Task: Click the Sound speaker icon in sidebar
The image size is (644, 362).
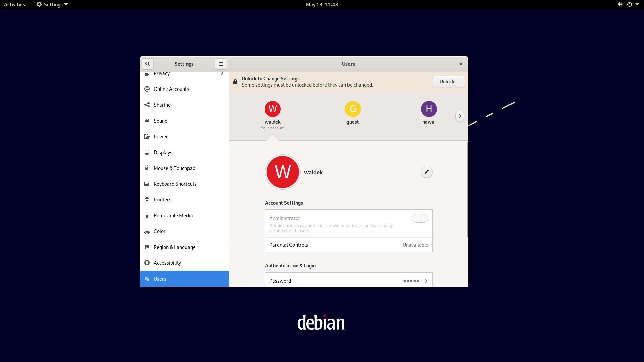Action: [147, 121]
